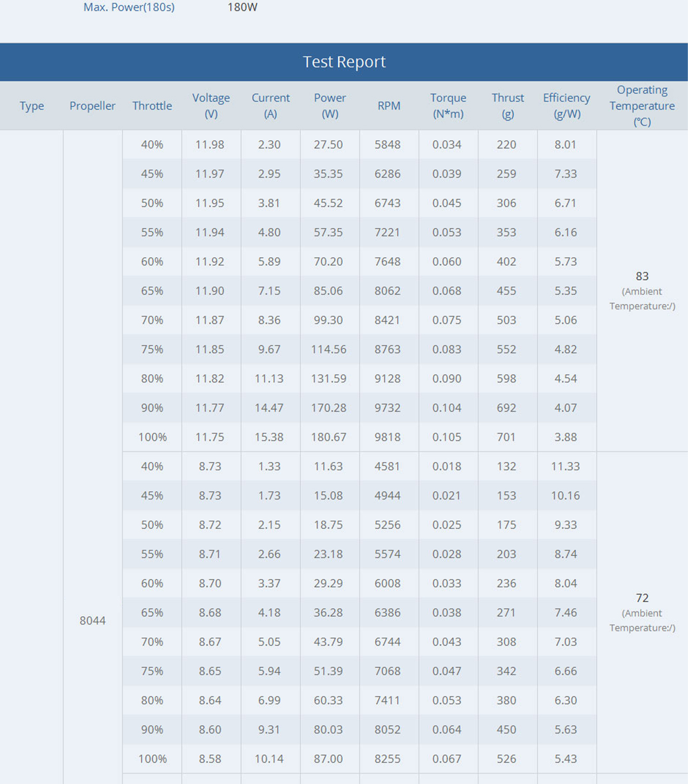Click the 72 operating temperature value
Screen dimensions: 688x784
pyautogui.click(x=642, y=598)
